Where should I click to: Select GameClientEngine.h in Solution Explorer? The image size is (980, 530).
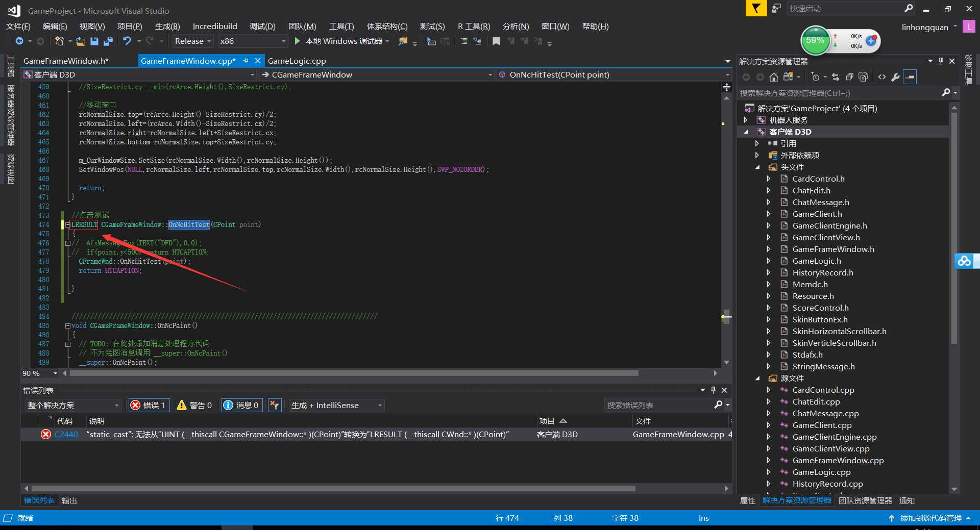point(829,225)
